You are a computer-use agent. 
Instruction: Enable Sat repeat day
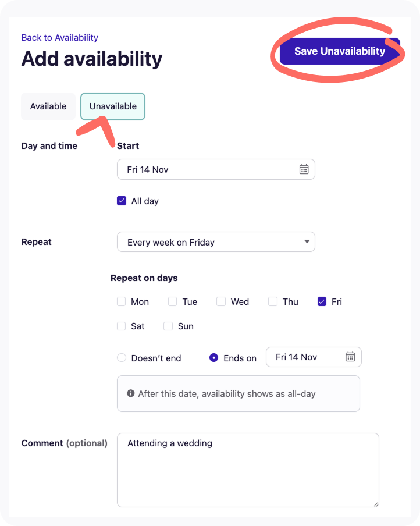point(122,326)
